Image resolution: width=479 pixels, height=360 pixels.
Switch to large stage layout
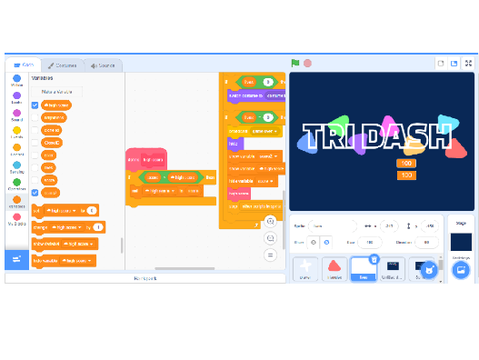454,63
